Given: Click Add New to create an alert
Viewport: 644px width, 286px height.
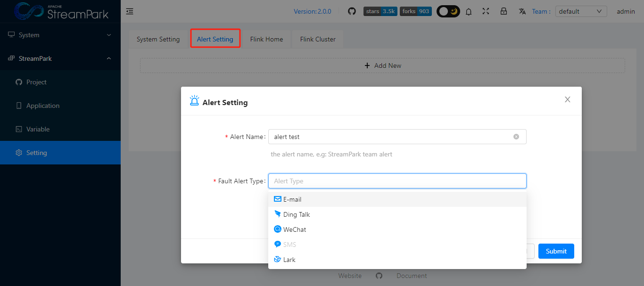Looking at the screenshot, I should pos(383,65).
